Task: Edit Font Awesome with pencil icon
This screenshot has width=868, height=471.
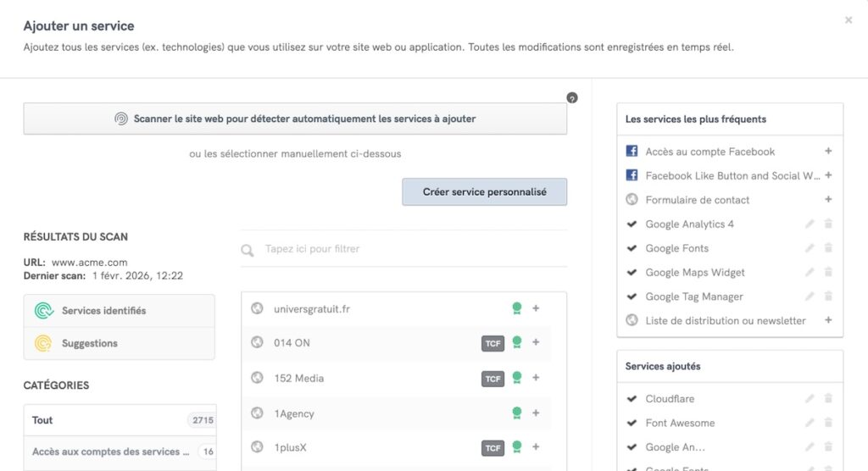Action: [x=810, y=423]
